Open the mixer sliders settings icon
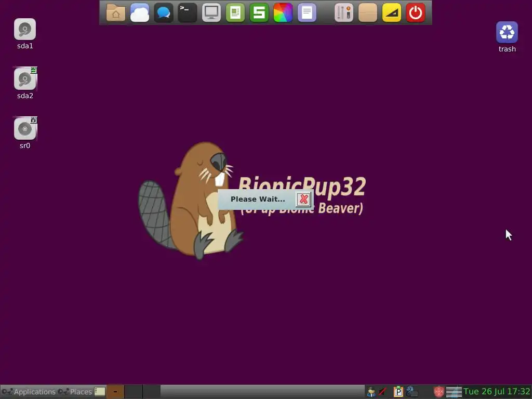 click(344, 13)
